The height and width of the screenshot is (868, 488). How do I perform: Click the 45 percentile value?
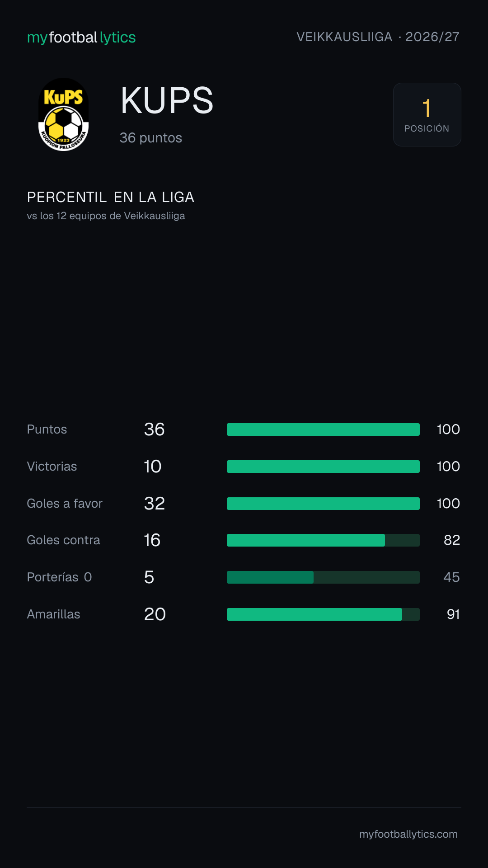(x=451, y=577)
